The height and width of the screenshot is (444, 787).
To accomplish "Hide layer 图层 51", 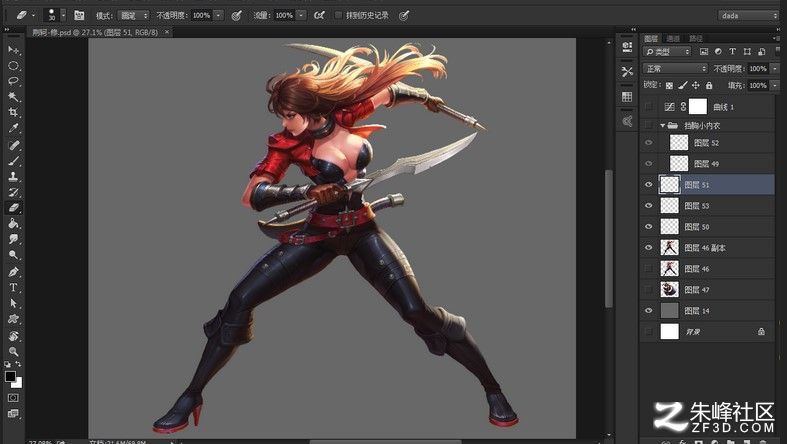I will click(648, 185).
